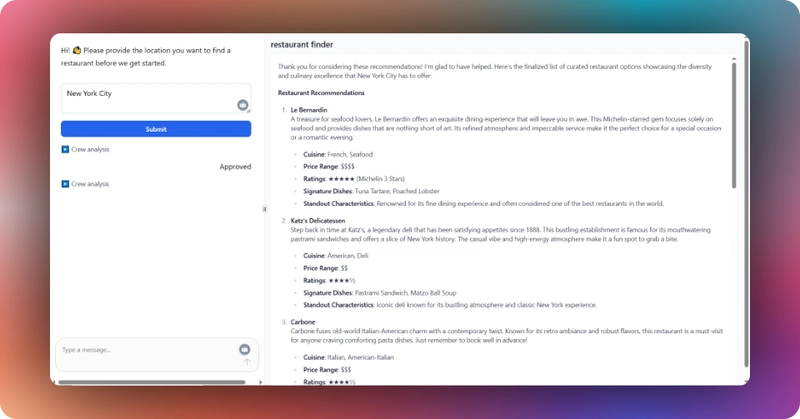Click the send arrow in the message box
This screenshot has height=419, width=800.
coord(247,362)
